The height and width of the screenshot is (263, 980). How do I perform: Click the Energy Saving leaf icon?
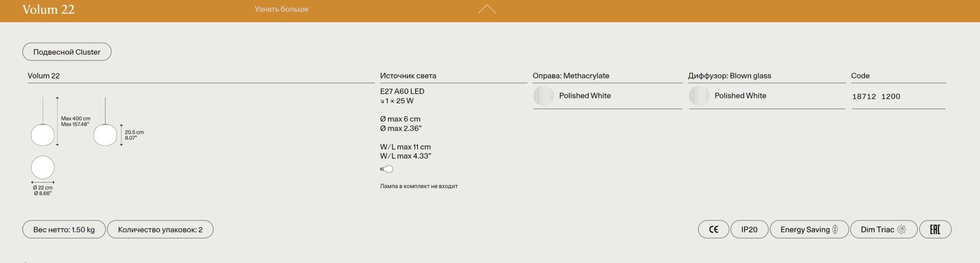click(x=835, y=229)
